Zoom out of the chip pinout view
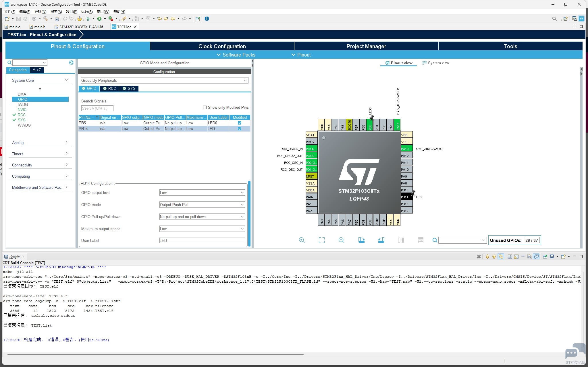This screenshot has height=367, width=588. (x=341, y=240)
